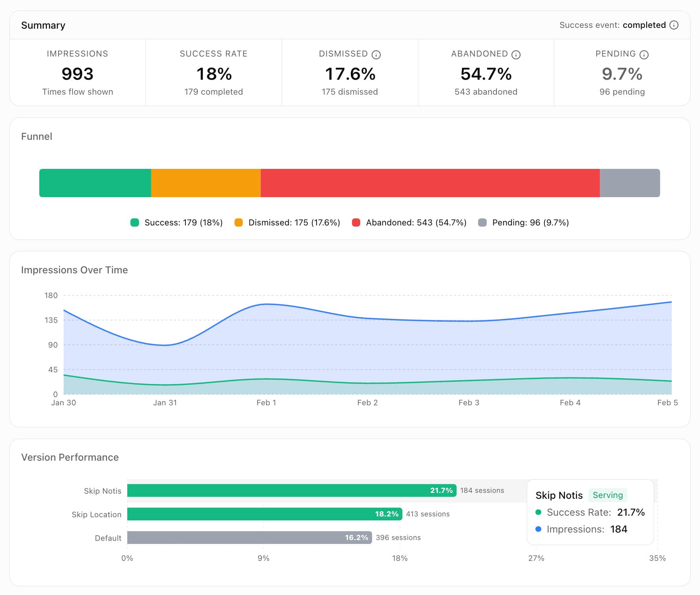Select the green Success segment of the funnel
The width and height of the screenshot is (700, 595).
coord(94,182)
